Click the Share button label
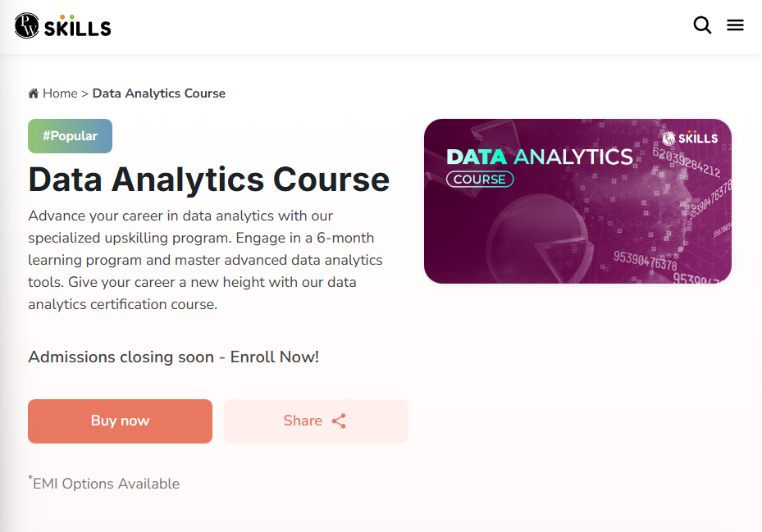 [x=303, y=421]
